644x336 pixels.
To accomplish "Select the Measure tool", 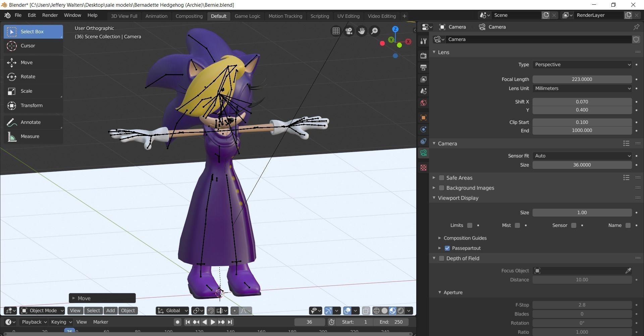I will point(33,136).
